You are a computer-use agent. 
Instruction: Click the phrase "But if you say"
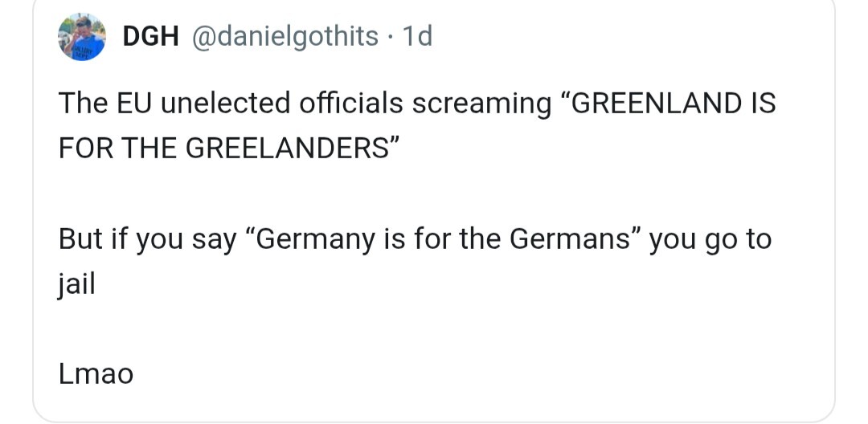[148, 239]
